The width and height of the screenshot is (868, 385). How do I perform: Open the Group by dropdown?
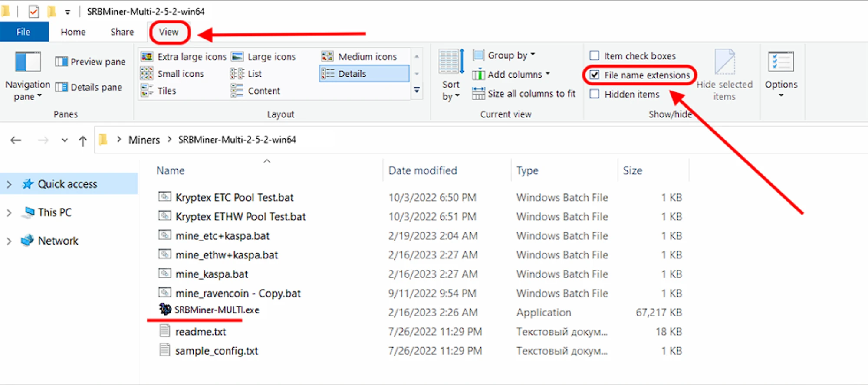pyautogui.click(x=504, y=55)
